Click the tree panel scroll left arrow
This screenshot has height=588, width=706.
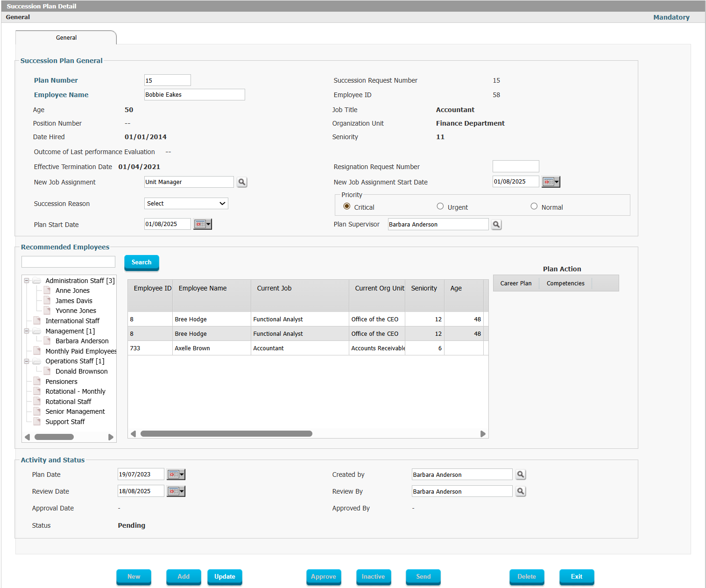click(x=28, y=437)
